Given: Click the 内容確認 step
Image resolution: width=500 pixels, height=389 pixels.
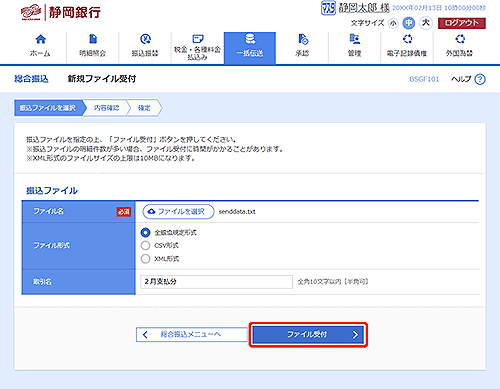Looking at the screenshot, I should click(106, 108).
